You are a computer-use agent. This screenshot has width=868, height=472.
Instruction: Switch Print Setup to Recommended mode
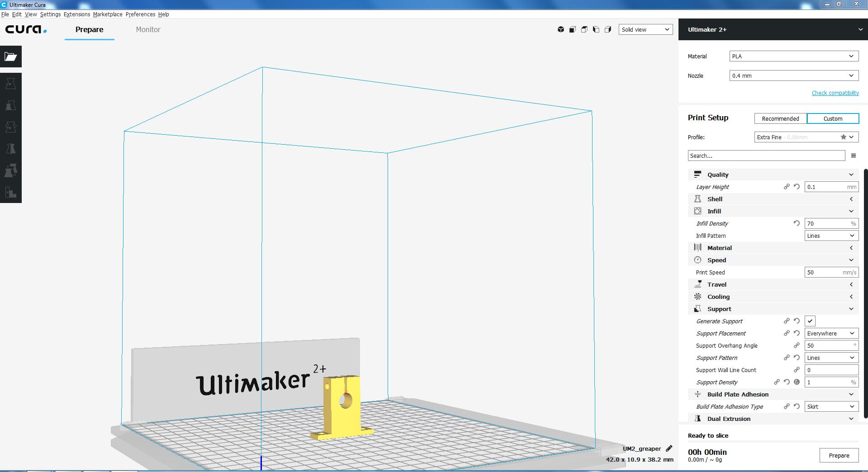click(x=780, y=118)
